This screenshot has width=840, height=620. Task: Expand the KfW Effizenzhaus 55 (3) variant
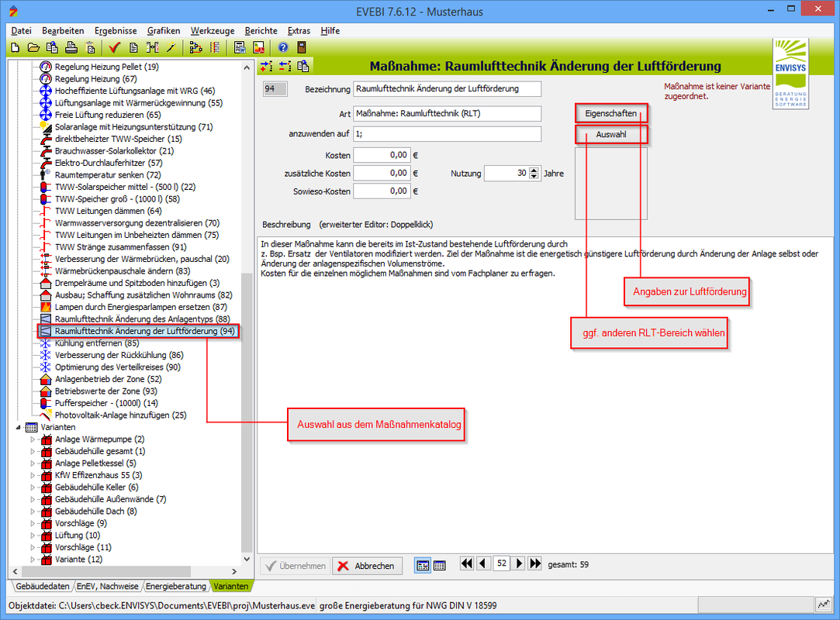click(33, 475)
